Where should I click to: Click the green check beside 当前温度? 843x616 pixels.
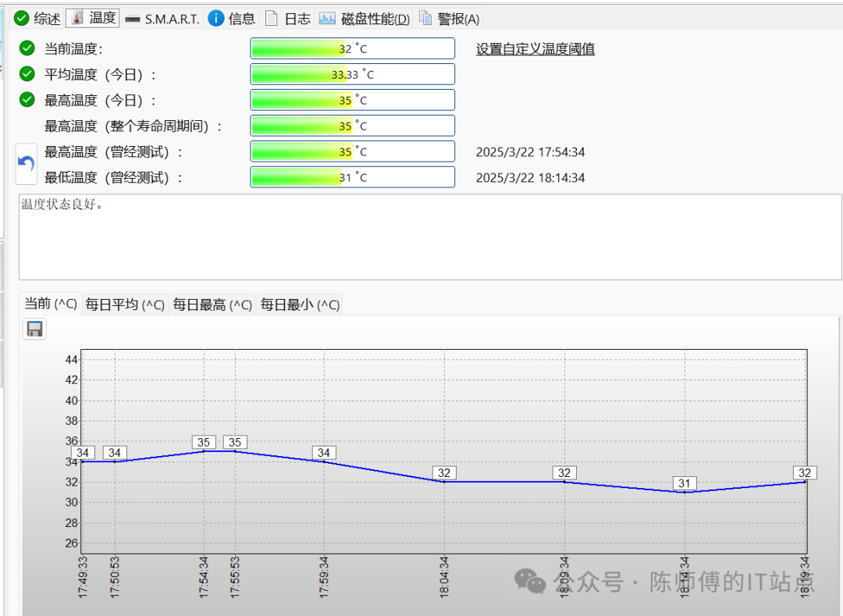click(27, 48)
